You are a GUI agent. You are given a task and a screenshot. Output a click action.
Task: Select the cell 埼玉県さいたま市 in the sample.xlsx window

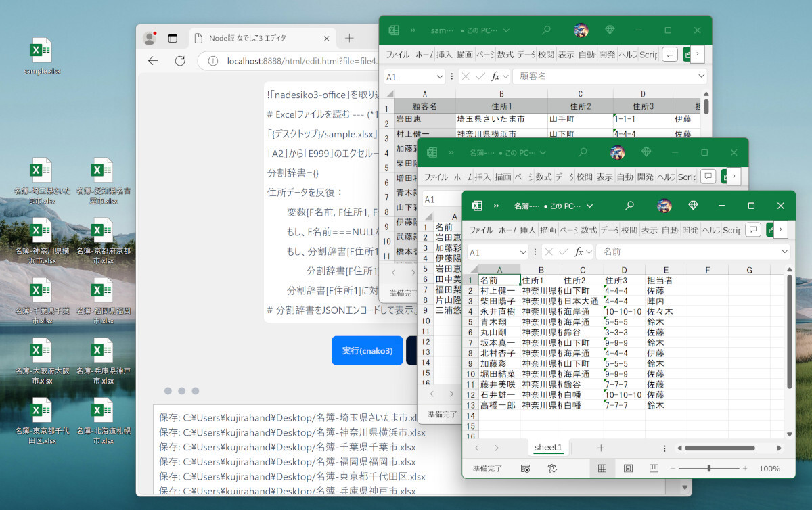[501, 119]
